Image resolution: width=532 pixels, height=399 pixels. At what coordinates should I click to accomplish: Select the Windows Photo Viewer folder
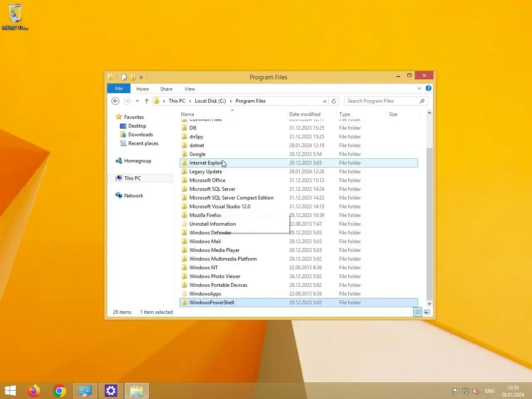[x=298, y=276]
